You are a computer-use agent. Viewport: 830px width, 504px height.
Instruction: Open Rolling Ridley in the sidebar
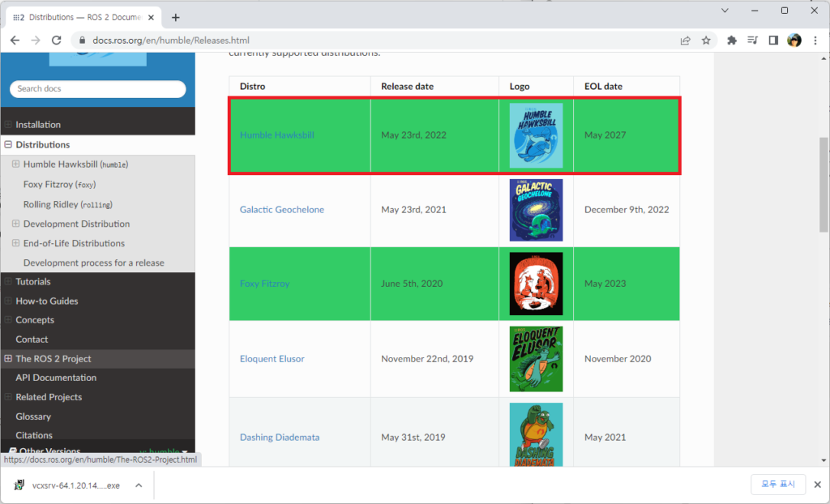[68, 204]
